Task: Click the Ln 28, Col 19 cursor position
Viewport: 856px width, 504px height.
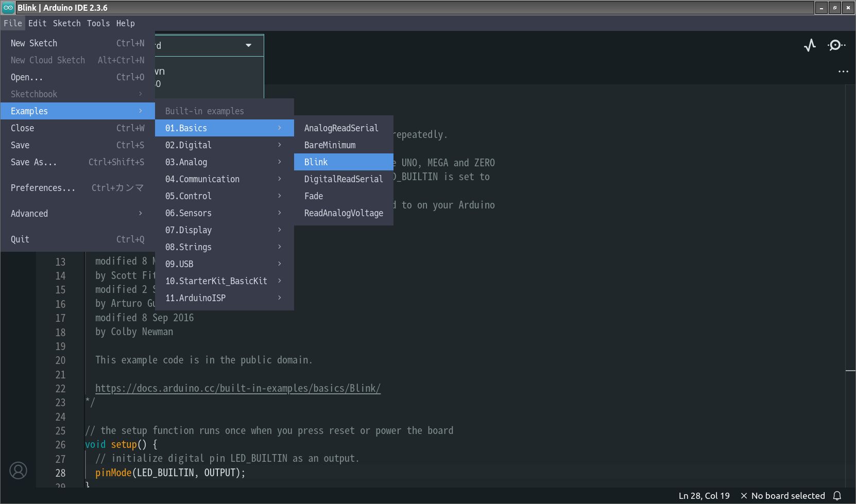Action: click(x=704, y=496)
